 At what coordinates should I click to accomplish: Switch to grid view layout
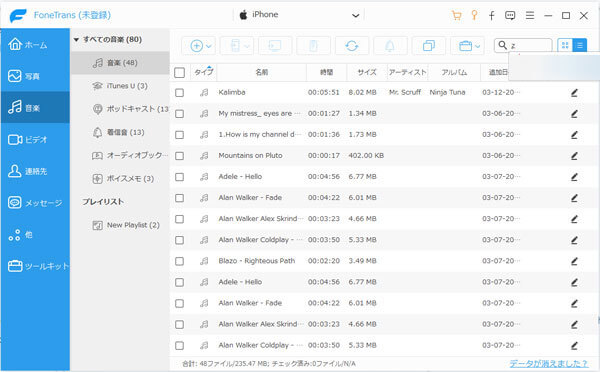[x=564, y=46]
